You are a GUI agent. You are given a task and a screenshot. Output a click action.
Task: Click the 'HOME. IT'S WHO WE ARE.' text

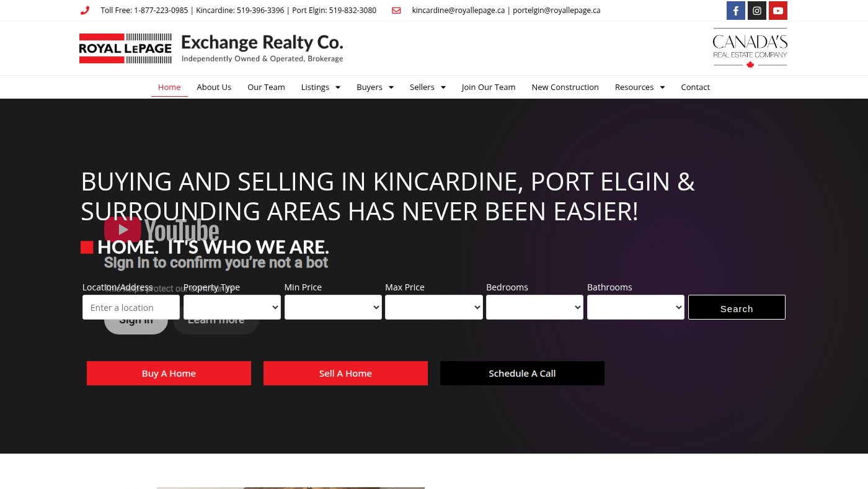coord(213,247)
